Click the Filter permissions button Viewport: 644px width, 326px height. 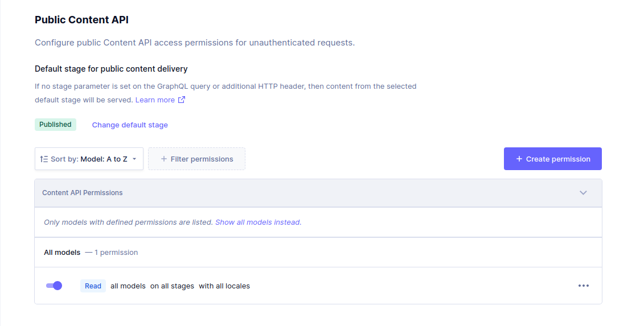pyautogui.click(x=196, y=159)
